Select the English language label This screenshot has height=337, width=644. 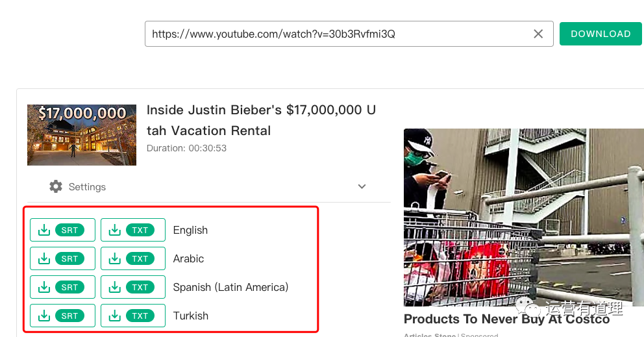click(x=190, y=230)
